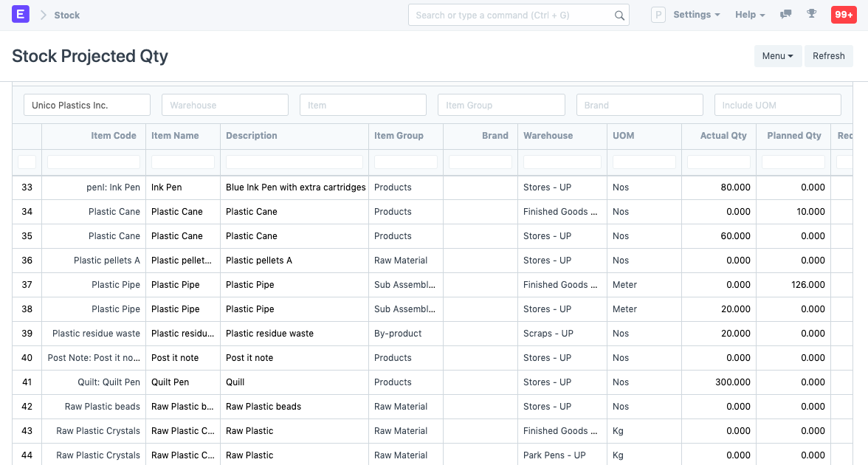
Task: Click the P user avatar icon
Action: (658, 15)
